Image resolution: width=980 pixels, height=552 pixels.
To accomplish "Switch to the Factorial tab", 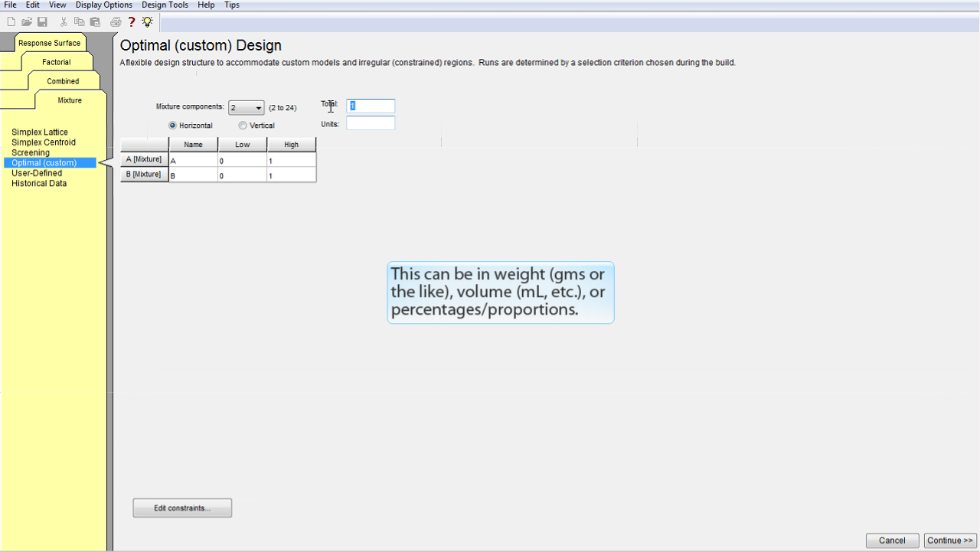I will (57, 62).
